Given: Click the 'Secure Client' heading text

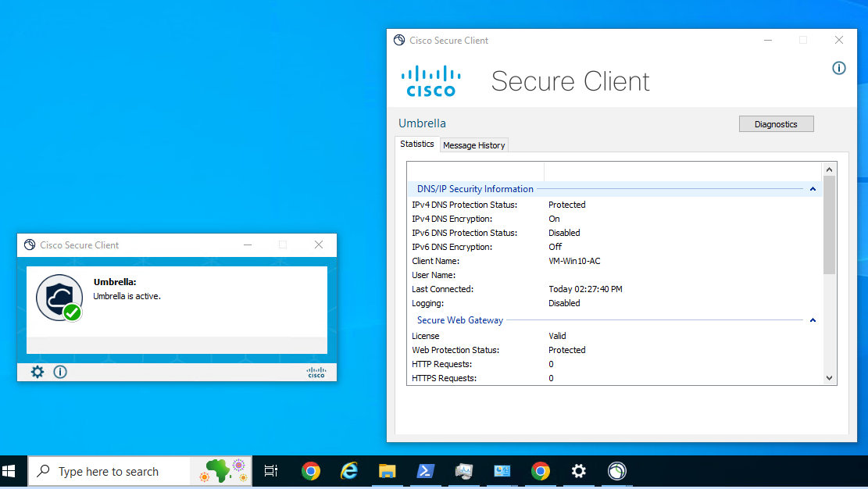Looking at the screenshot, I should [x=570, y=81].
